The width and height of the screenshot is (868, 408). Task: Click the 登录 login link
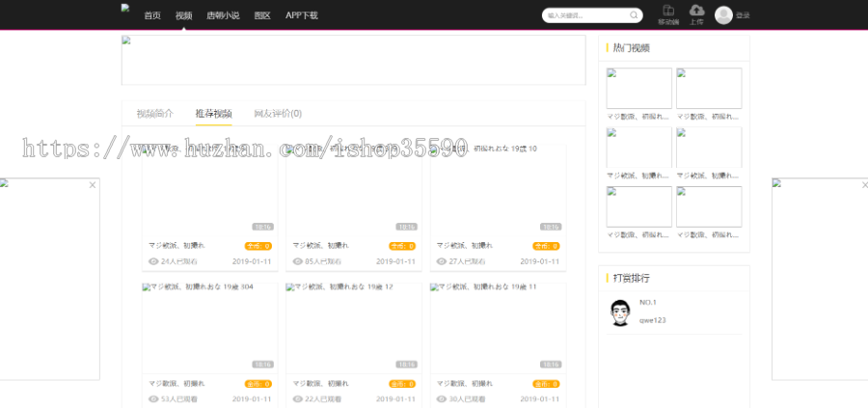click(743, 15)
